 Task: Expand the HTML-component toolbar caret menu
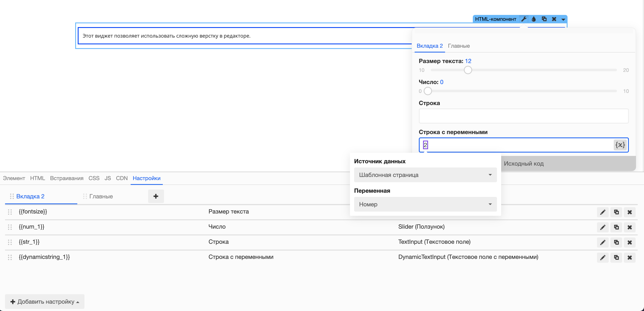[x=563, y=19]
